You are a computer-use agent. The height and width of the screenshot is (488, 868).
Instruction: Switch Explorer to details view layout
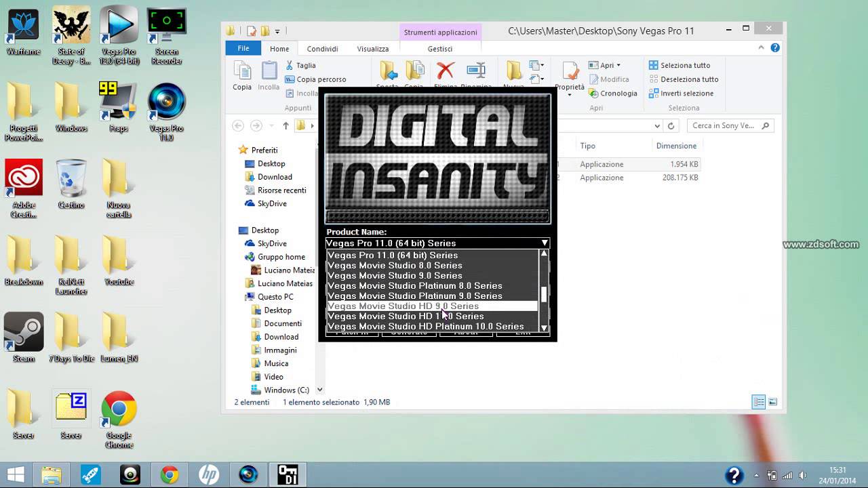pyautogui.click(x=759, y=402)
